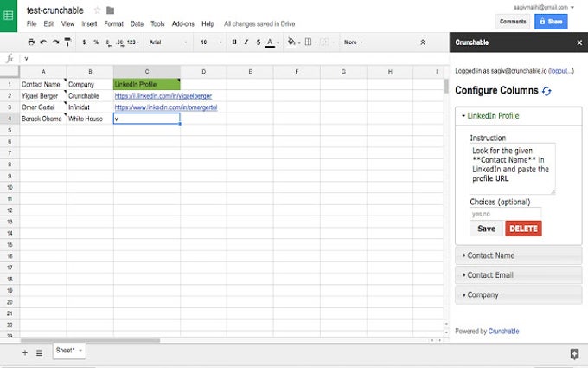588x368 pixels.
Task: Open the move-to-folder icon
Action: click(111, 10)
